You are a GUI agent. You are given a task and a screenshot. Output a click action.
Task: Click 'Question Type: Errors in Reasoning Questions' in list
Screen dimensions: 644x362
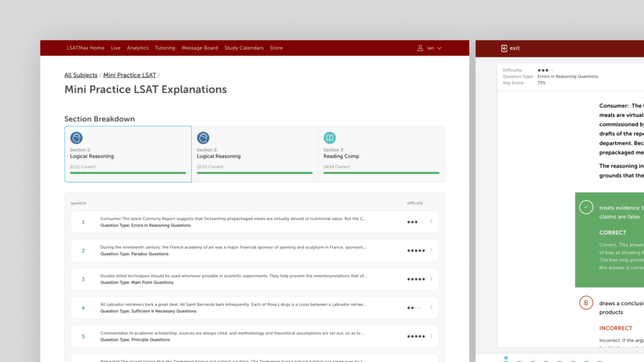pyautogui.click(x=146, y=225)
